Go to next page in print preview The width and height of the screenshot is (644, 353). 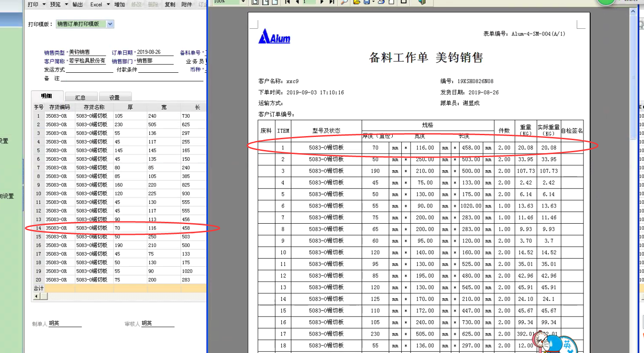(x=322, y=2)
